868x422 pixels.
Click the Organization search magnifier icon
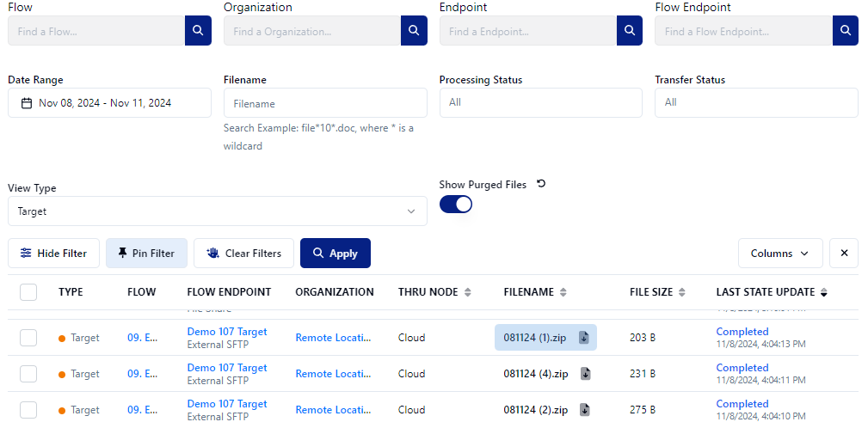click(x=414, y=31)
